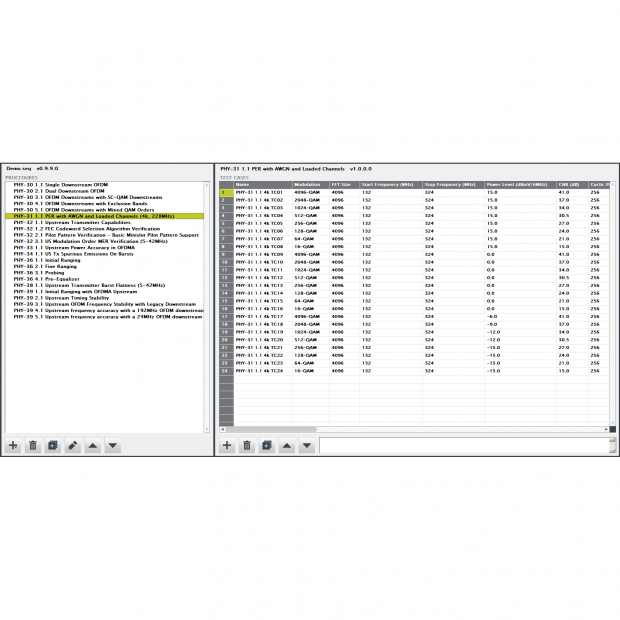This screenshot has width=620, height=620.
Task: Duplicate the selected test case
Action: click(267, 445)
